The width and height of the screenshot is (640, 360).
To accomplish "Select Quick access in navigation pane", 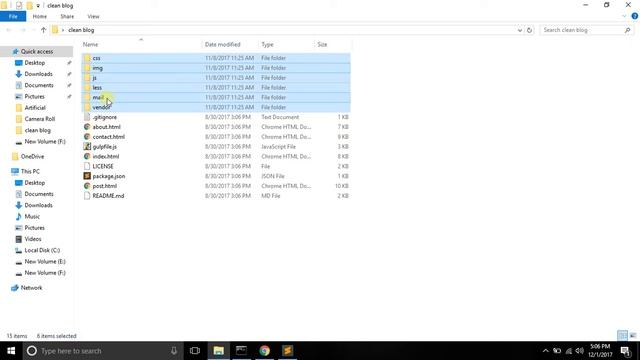I will pyautogui.click(x=37, y=51).
